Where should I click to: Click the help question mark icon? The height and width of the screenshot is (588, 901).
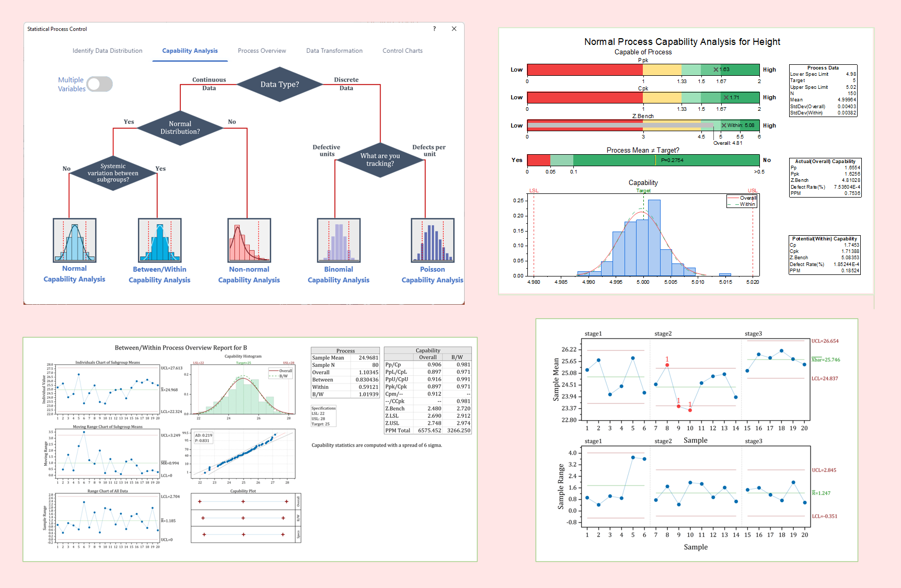434,29
